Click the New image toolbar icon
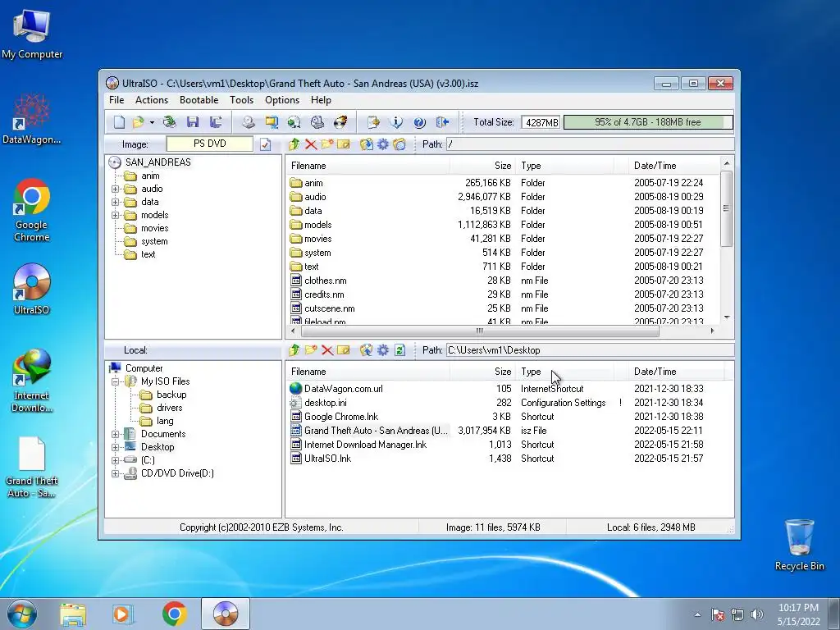The height and width of the screenshot is (630, 840). [x=119, y=122]
